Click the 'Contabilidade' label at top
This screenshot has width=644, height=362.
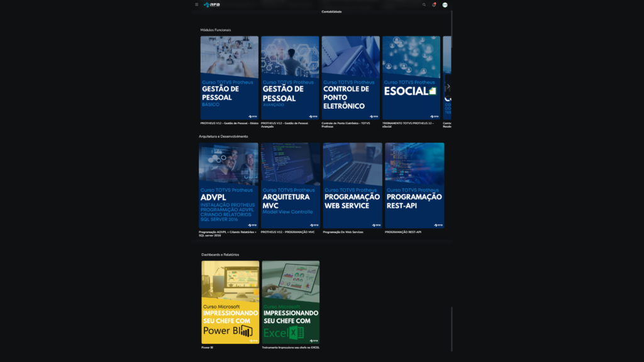331,11
